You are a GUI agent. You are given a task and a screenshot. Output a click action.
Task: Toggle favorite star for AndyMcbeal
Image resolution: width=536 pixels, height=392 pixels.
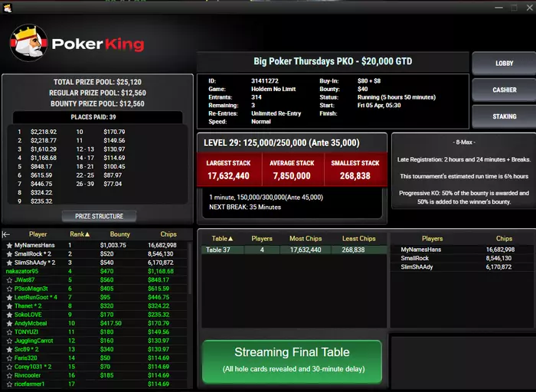(x=9, y=323)
